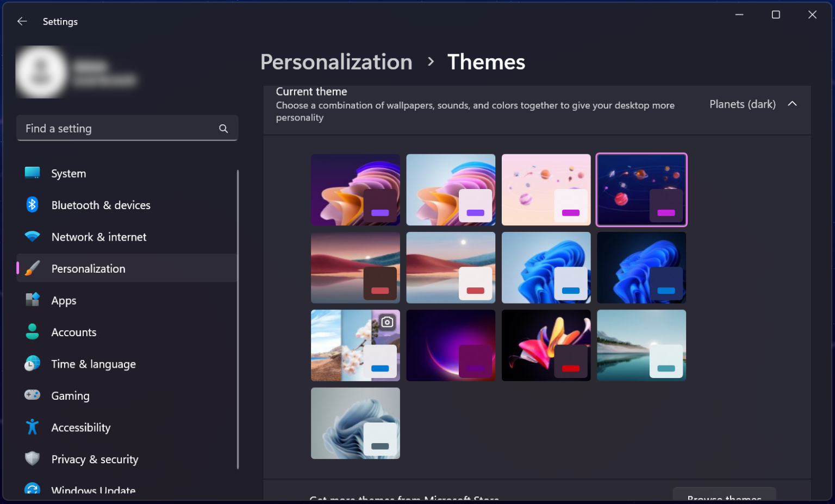Viewport: 835px width, 504px height.
Task: Click the user profile avatar
Action: (41, 72)
